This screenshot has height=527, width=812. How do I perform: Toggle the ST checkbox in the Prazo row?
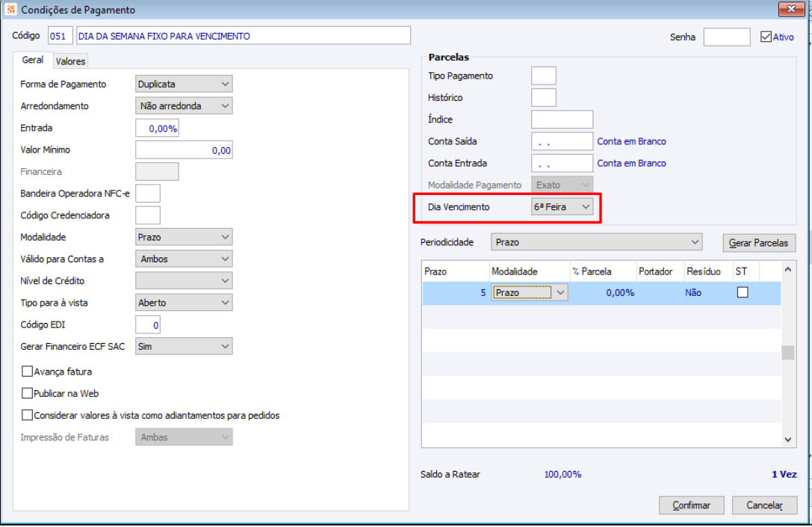pyautogui.click(x=743, y=292)
